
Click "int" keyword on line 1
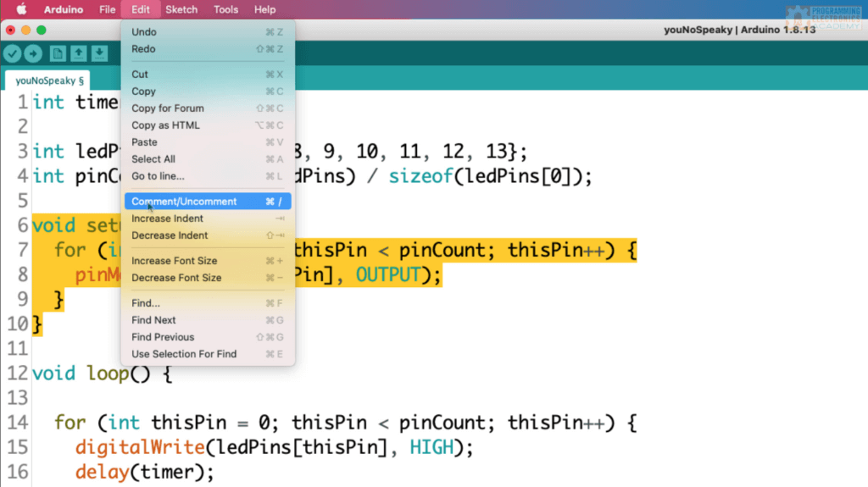(48, 102)
